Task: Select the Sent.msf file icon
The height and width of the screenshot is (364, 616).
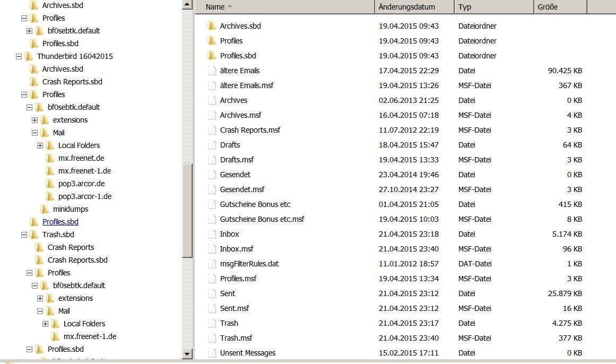Action: click(212, 308)
